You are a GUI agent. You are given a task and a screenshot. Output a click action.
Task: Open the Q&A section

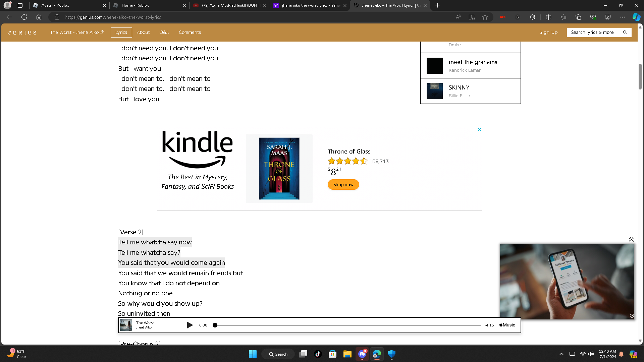pos(164,33)
